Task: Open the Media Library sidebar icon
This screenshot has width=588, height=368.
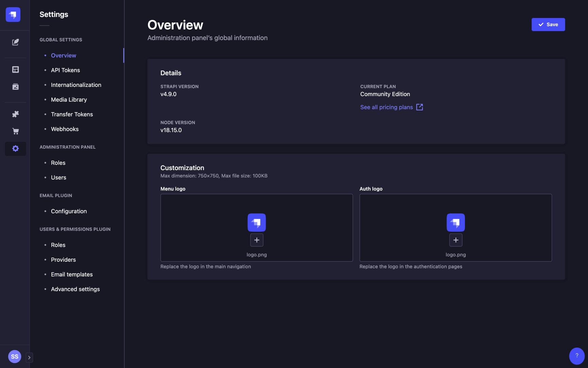Action: click(15, 87)
